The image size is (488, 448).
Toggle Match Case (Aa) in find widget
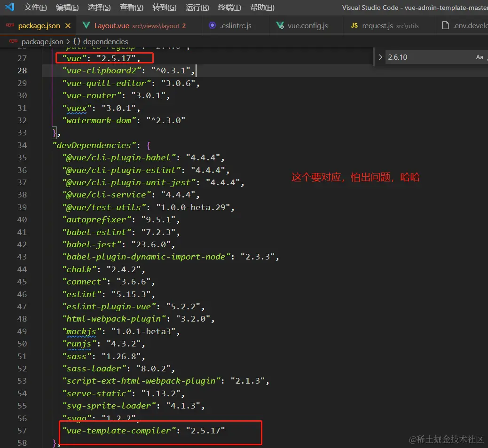[x=479, y=57]
